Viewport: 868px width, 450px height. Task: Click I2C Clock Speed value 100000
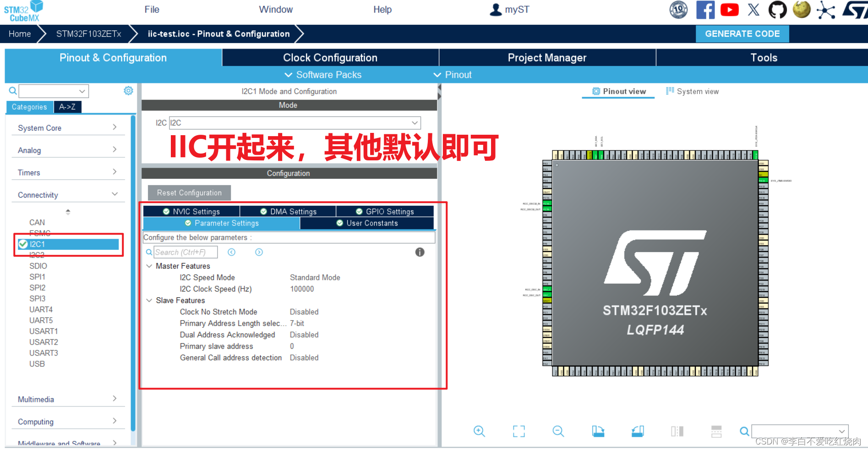click(302, 289)
